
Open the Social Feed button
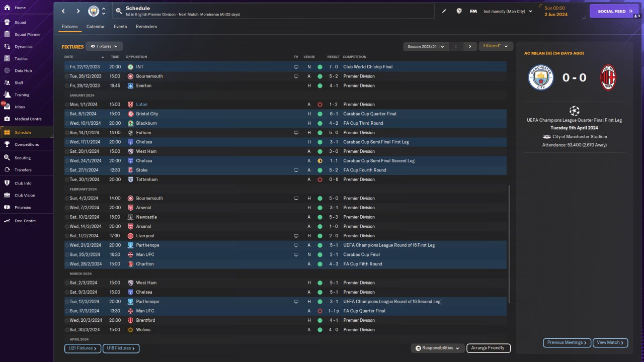pyautogui.click(x=614, y=11)
